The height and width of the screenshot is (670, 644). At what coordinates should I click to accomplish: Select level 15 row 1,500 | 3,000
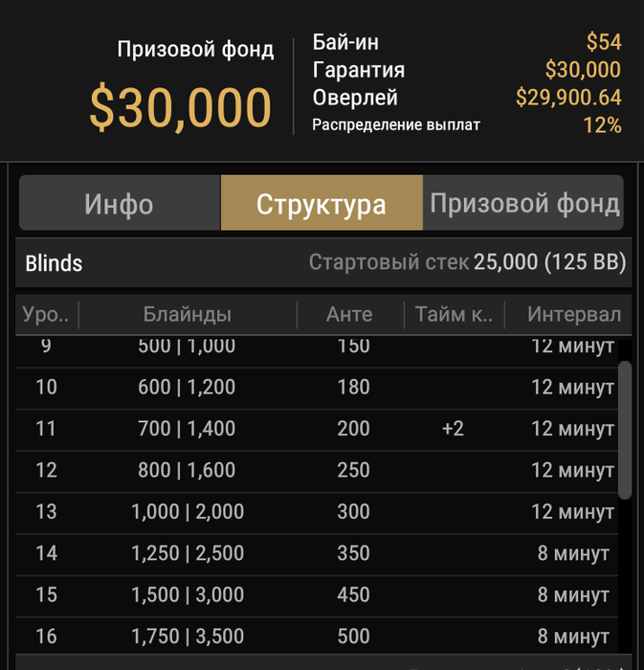(317, 595)
